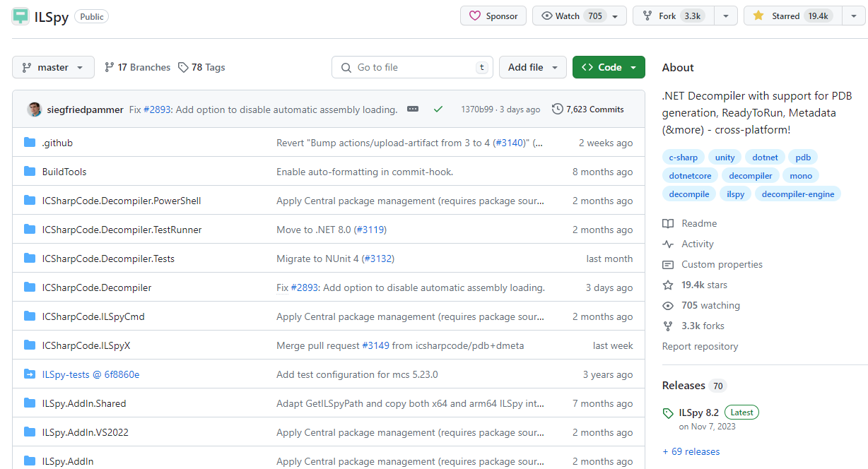Click the BuildTools folder icon
868x469 pixels.
point(30,172)
